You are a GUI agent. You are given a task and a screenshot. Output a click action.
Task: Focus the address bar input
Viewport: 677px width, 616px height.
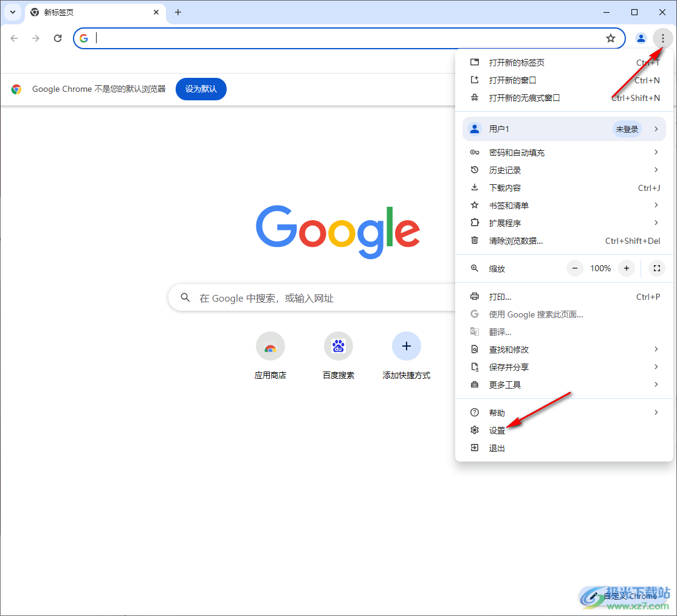(349, 38)
